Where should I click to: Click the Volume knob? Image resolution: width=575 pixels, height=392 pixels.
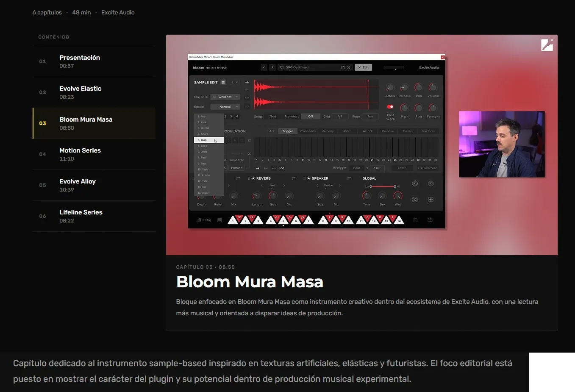click(x=433, y=87)
